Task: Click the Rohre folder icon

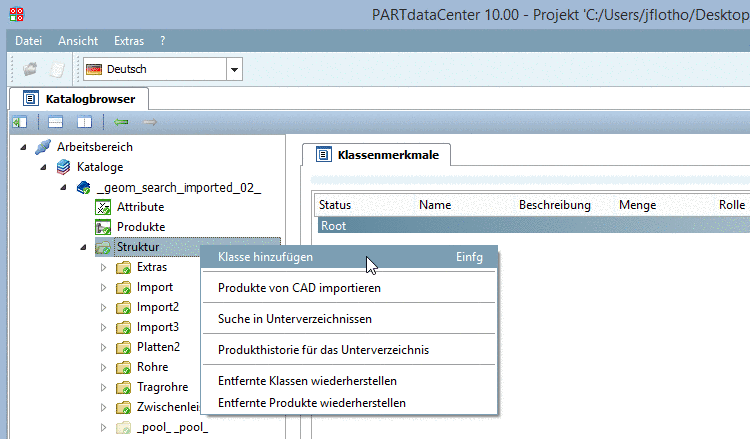Action: coord(123,367)
